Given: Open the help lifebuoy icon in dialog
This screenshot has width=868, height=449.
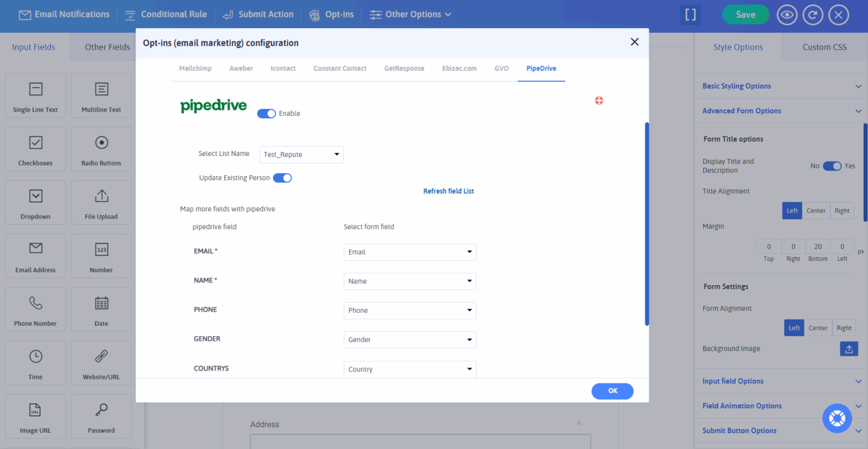Looking at the screenshot, I should [x=599, y=101].
